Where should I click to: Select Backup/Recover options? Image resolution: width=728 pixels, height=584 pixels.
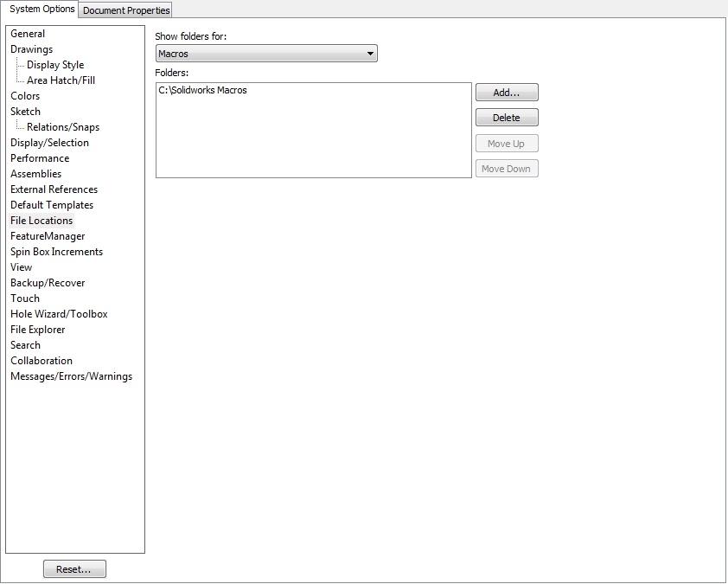tap(48, 282)
